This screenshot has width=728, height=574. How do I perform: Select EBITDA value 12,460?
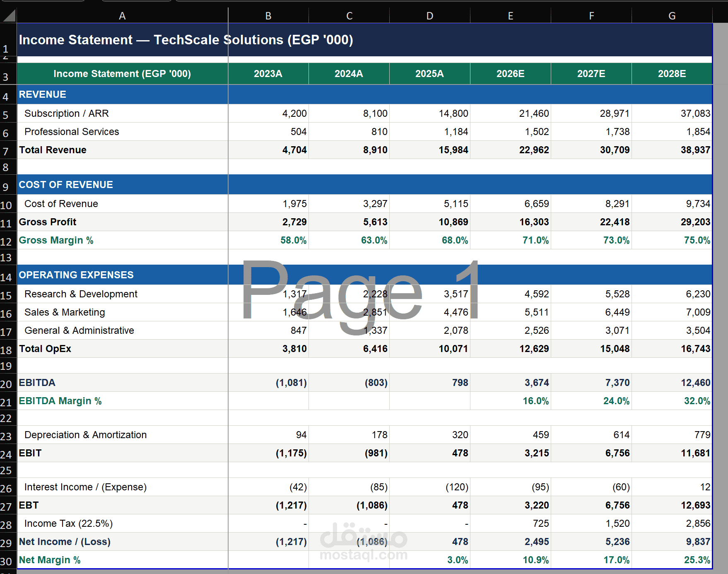pos(672,383)
